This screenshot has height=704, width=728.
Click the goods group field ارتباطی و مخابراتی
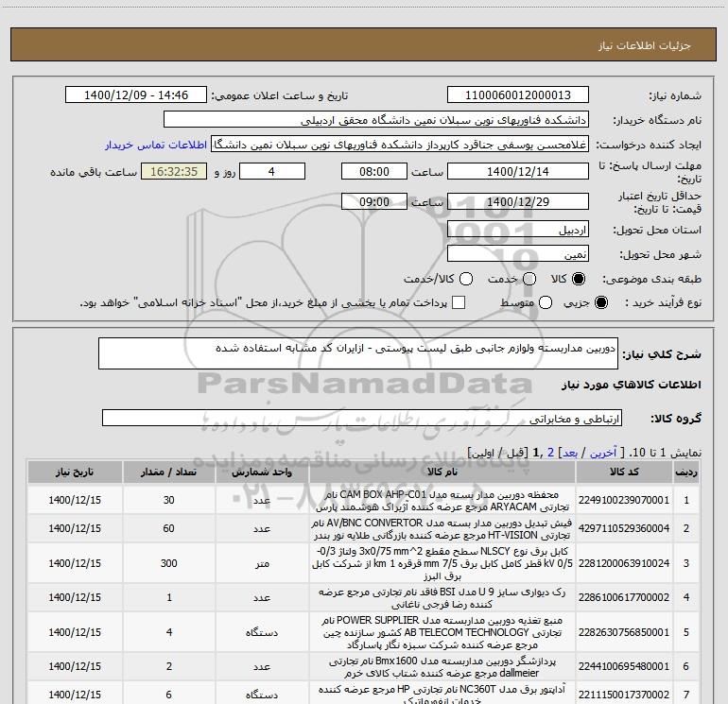(x=362, y=418)
